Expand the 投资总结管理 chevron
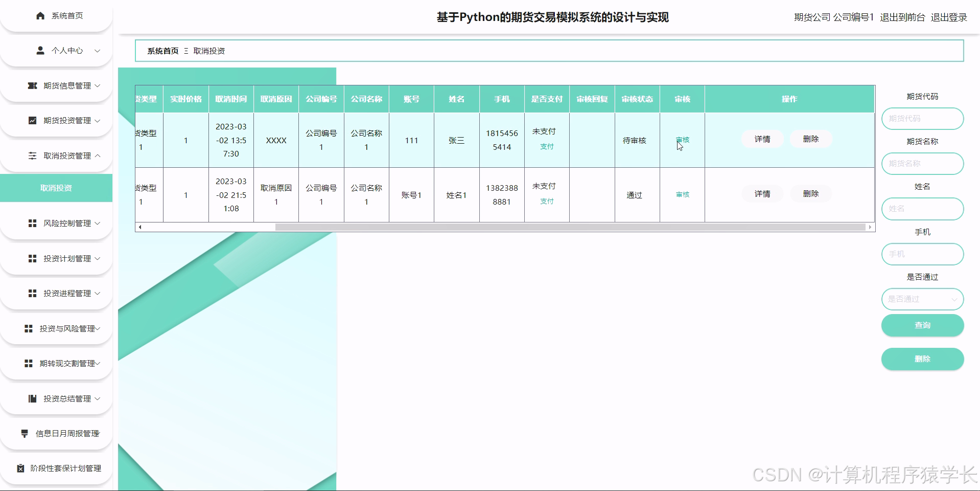The width and height of the screenshot is (980, 491). tap(97, 398)
